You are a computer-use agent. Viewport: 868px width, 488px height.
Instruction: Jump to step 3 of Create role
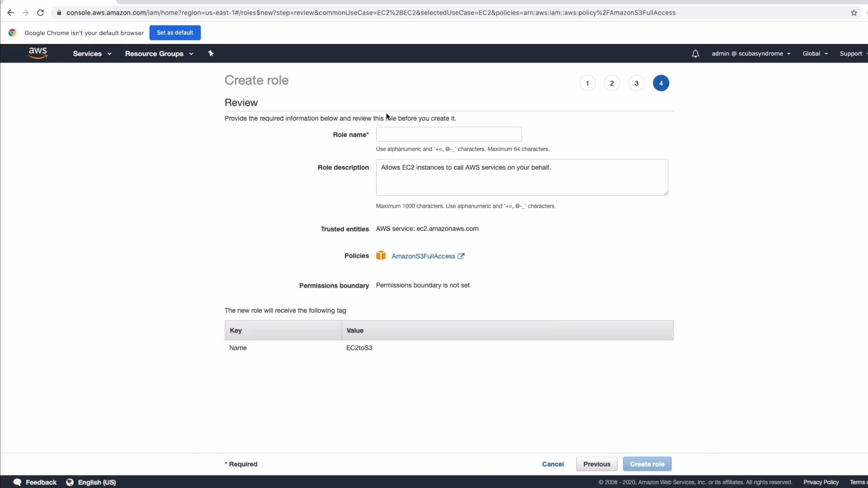pos(637,83)
